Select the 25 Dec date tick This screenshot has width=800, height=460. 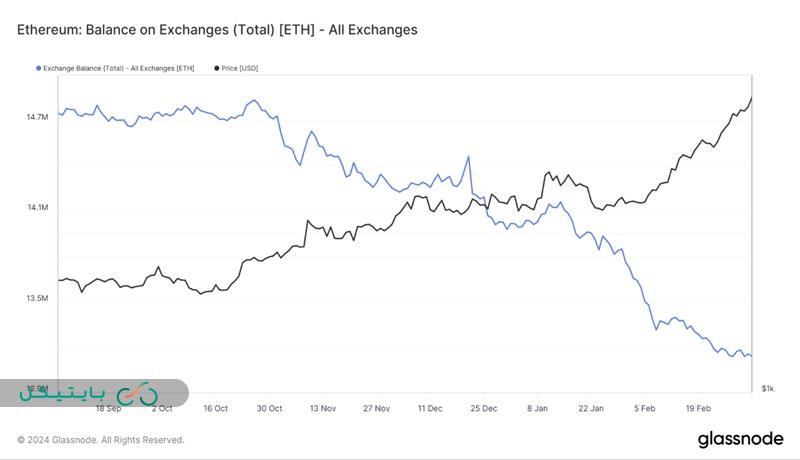(x=484, y=408)
